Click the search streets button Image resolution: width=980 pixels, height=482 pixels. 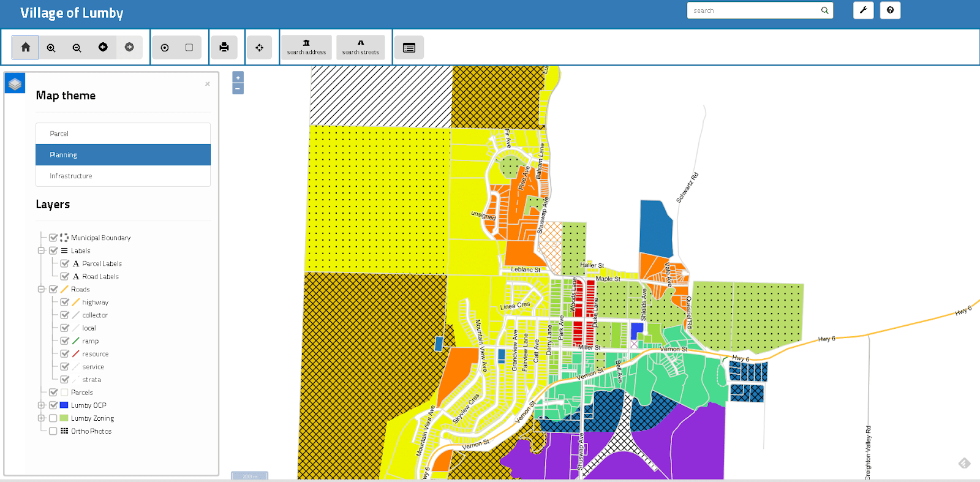[x=361, y=47]
